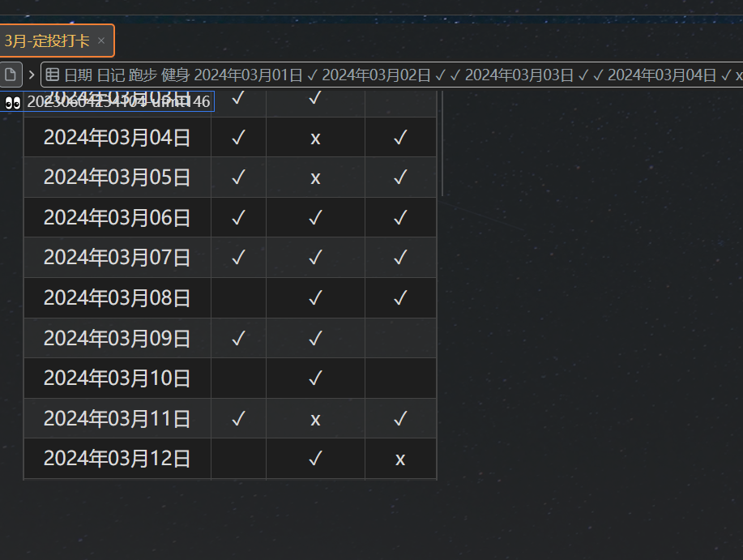The width and height of the screenshot is (743, 560).
Task: Click the x mark in the 2024年03月05日 row
Action: pos(315,177)
